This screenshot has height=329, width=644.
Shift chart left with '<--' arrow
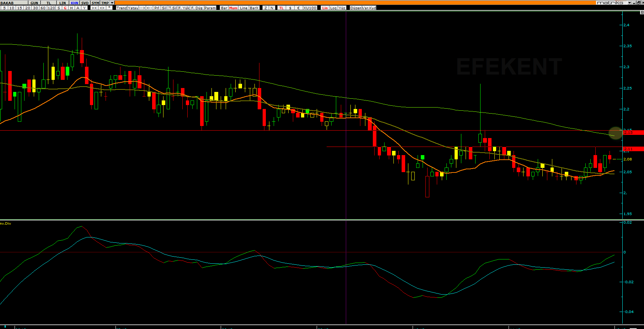(x=150, y=8)
